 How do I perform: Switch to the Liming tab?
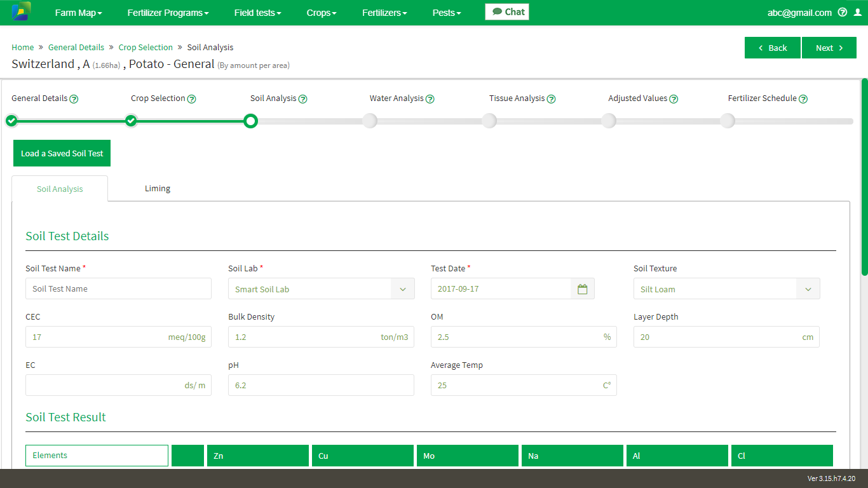click(158, 189)
